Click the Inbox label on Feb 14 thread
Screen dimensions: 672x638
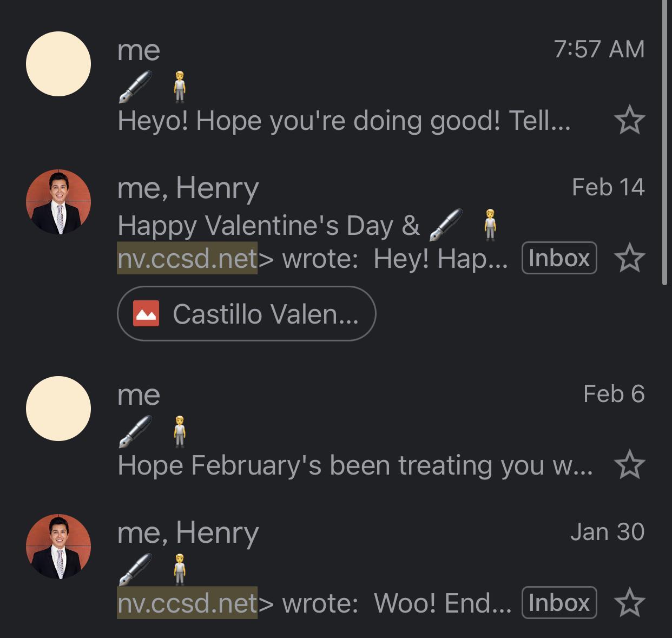click(559, 258)
